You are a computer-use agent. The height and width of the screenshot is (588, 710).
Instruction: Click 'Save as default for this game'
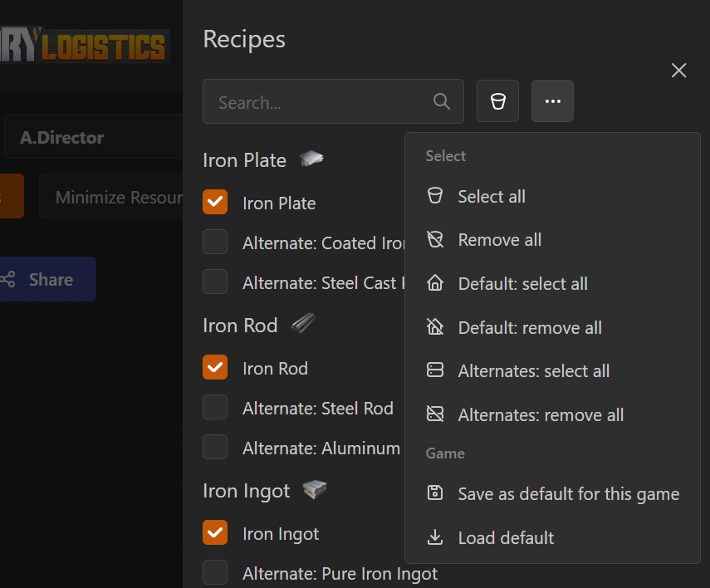[x=568, y=494]
